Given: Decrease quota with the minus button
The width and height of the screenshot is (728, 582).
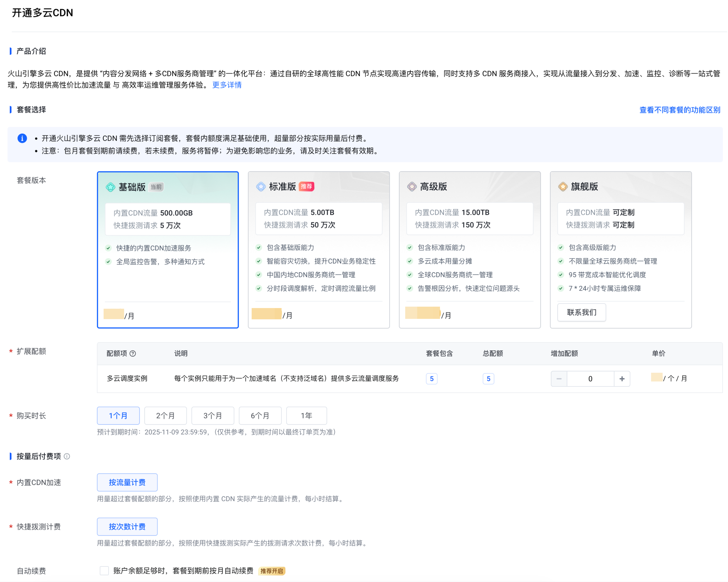Looking at the screenshot, I should [x=559, y=379].
